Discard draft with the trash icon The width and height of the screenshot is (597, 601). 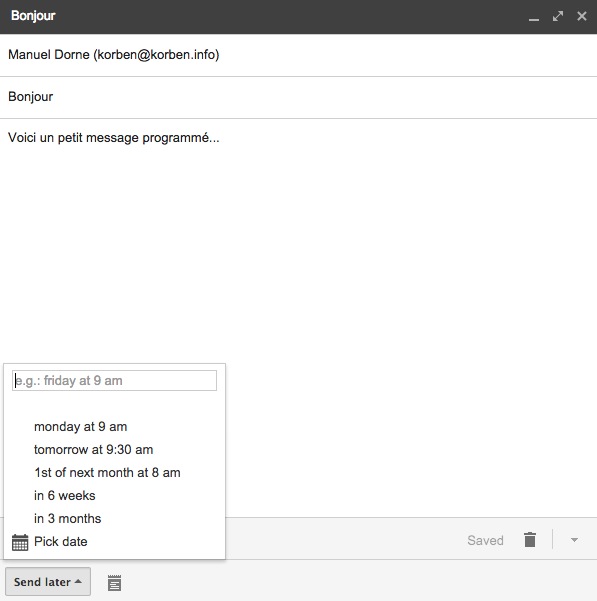(530, 540)
